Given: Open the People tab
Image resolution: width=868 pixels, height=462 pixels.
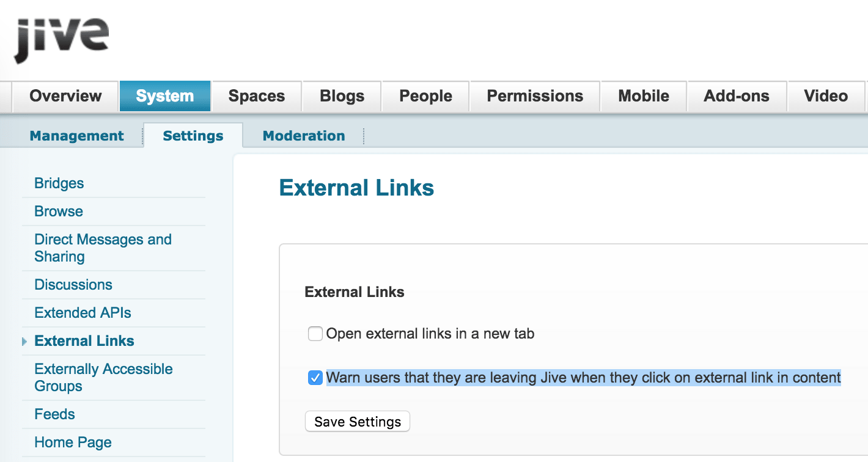Looking at the screenshot, I should coord(425,96).
